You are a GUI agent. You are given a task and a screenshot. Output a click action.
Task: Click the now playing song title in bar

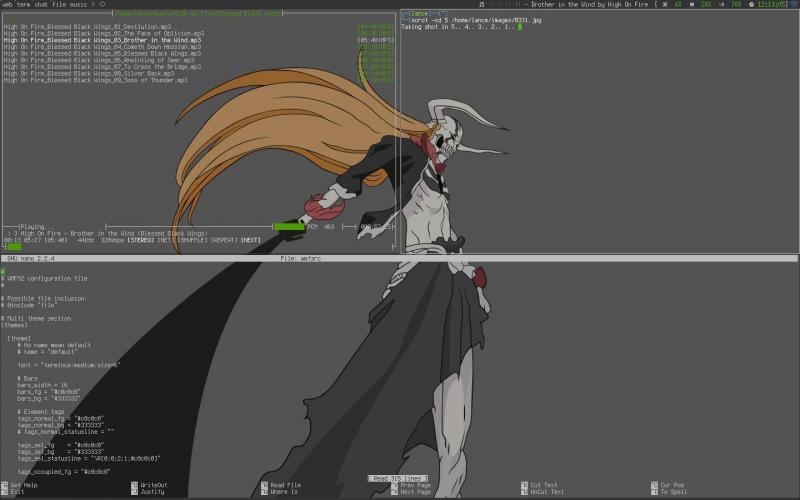(x=589, y=4)
